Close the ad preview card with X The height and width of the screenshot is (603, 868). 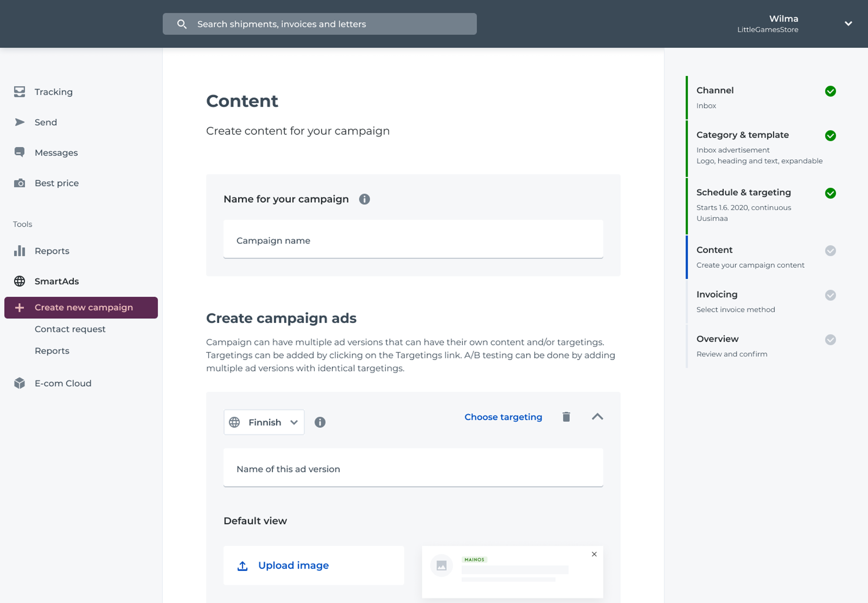pyautogui.click(x=594, y=554)
